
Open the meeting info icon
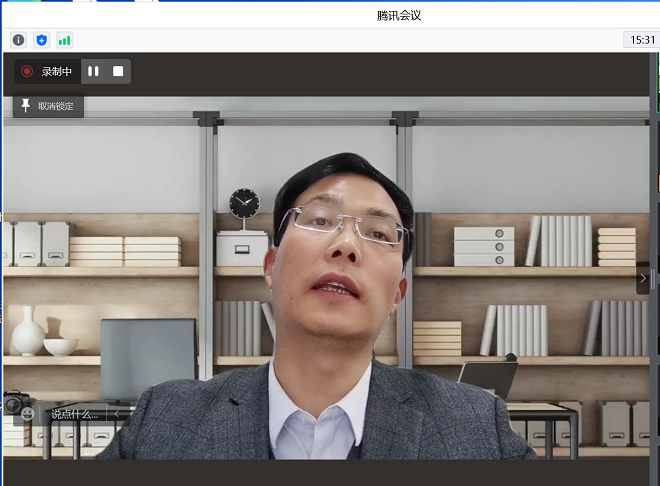click(x=18, y=40)
